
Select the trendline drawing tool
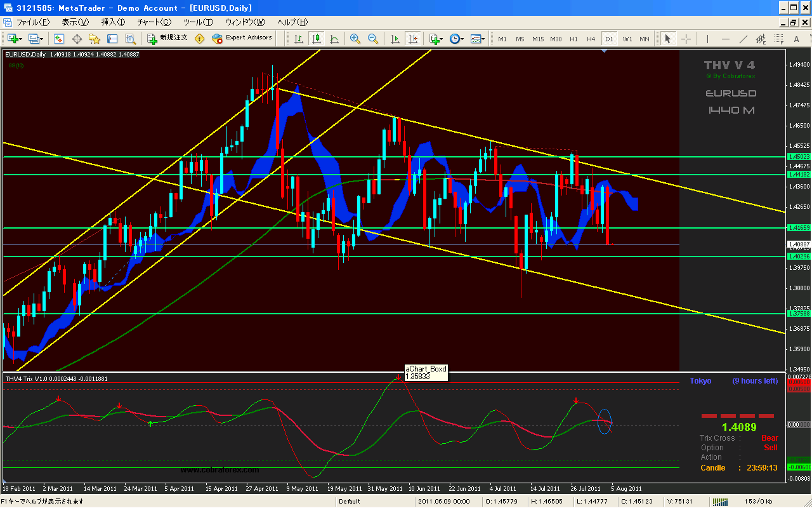743,39
